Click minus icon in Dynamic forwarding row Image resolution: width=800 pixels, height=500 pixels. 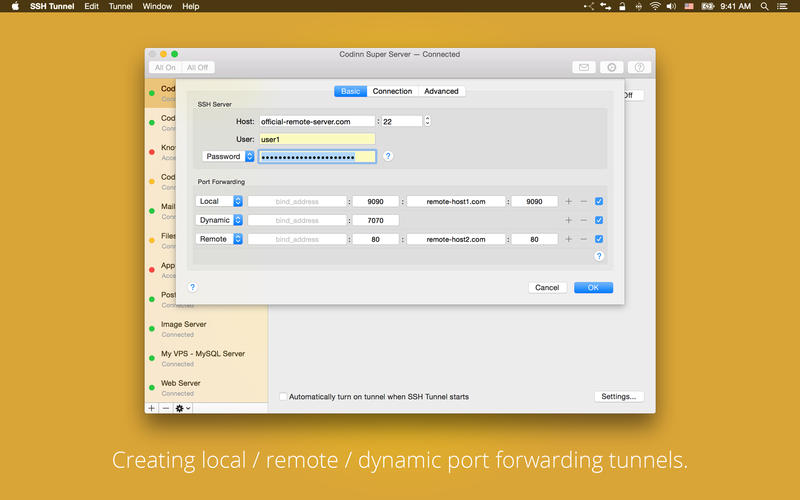coord(584,220)
